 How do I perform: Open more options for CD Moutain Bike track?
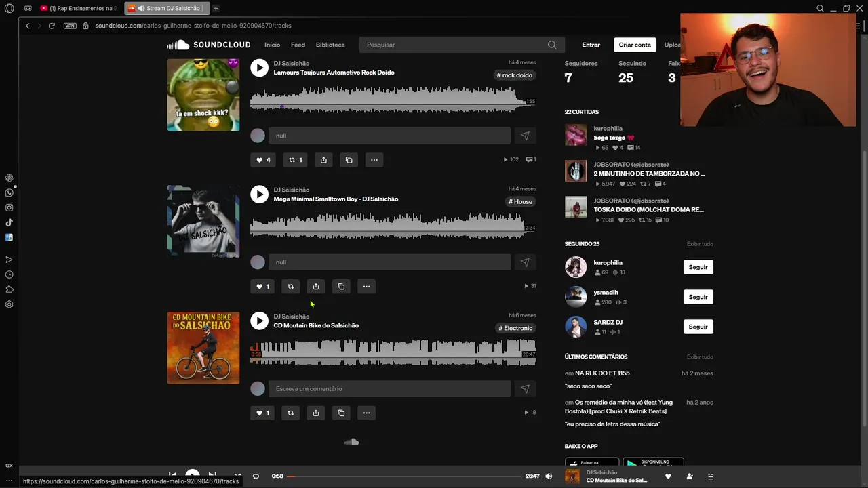[x=366, y=413]
